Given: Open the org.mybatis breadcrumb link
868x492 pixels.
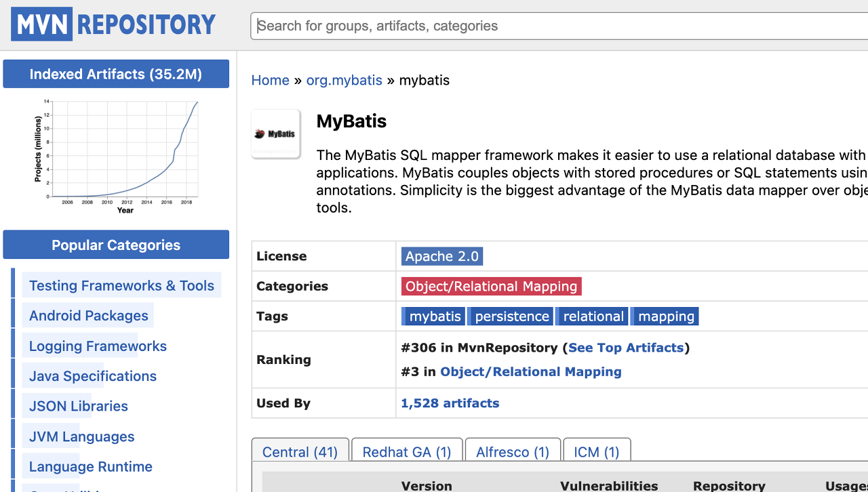Looking at the screenshot, I should pos(344,80).
